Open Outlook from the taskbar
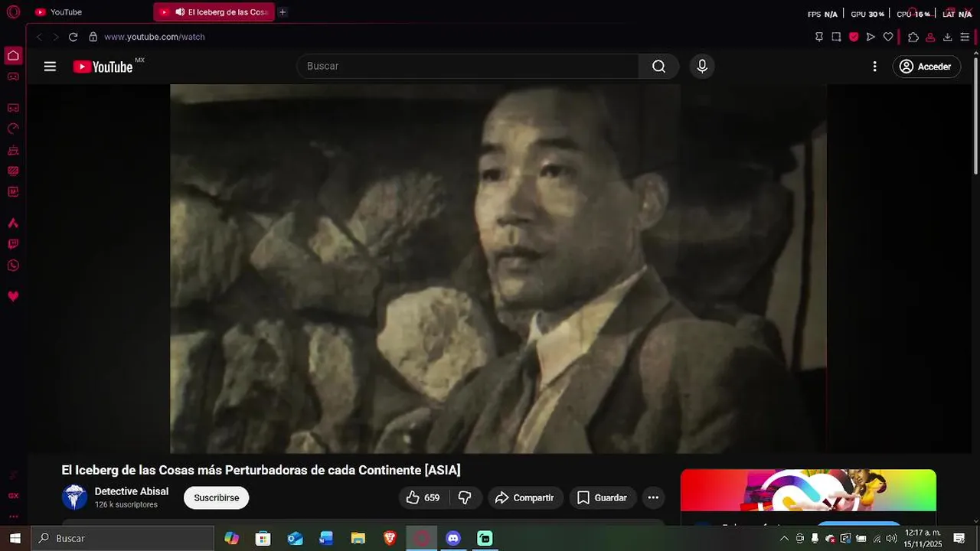 pyautogui.click(x=295, y=538)
